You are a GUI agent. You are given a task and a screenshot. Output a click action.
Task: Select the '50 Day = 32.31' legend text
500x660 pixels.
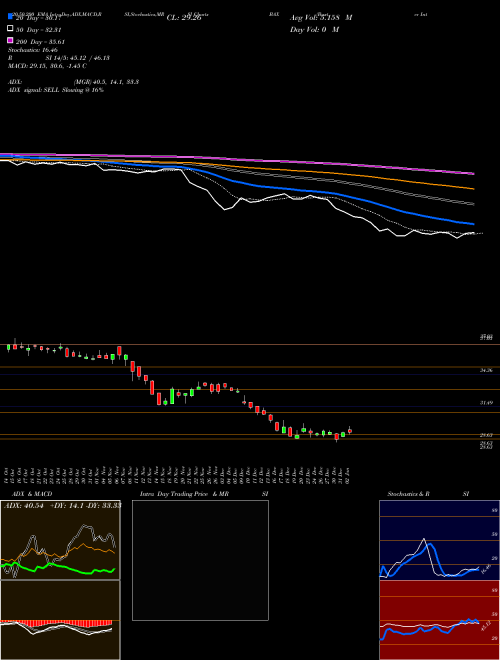tap(39, 30)
